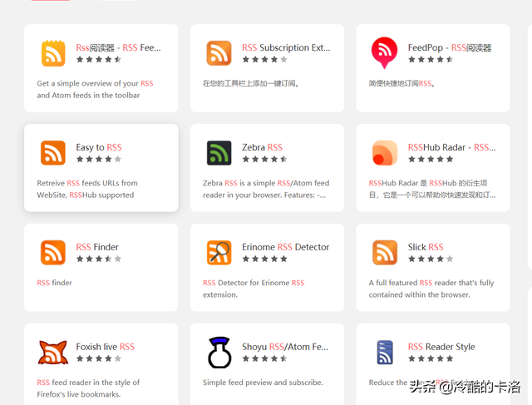Open the RSSHub Radar title link
Image resolution: width=532 pixels, height=405 pixels.
tap(451, 147)
